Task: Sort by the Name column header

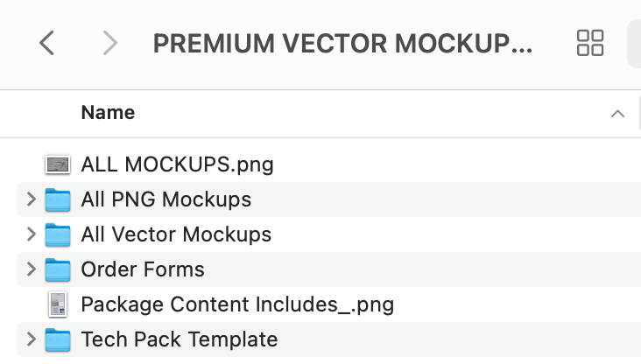Action: [108, 113]
